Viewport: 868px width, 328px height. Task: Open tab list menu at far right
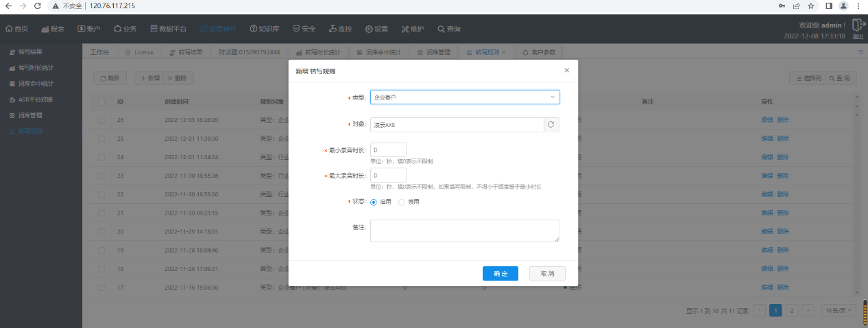coord(860,52)
